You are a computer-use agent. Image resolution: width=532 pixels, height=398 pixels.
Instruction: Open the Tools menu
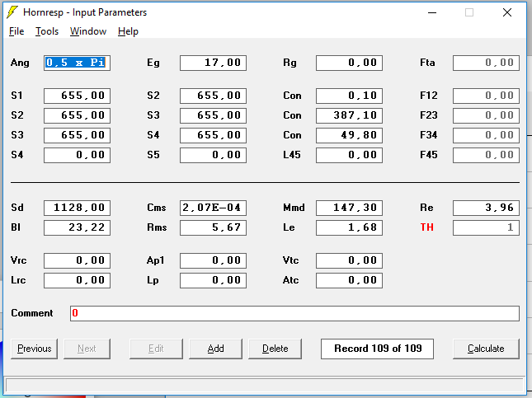(47, 31)
